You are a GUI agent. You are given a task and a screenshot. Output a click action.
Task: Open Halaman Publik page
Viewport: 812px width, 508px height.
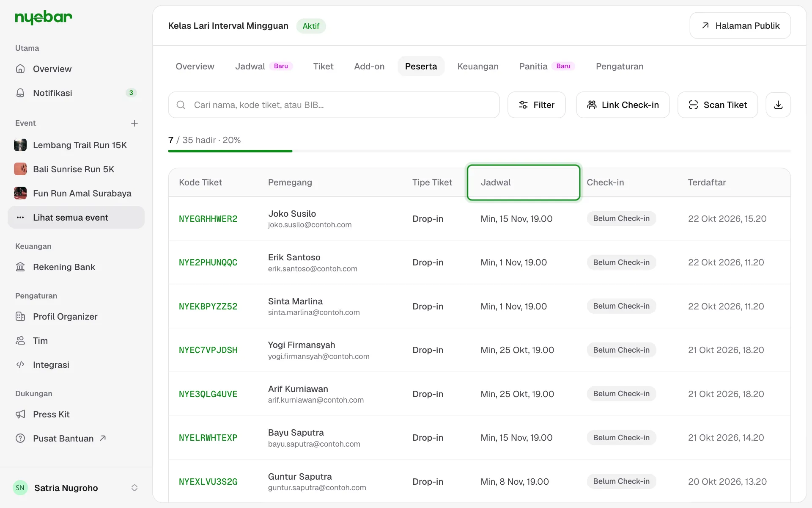click(x=740, y=26)
